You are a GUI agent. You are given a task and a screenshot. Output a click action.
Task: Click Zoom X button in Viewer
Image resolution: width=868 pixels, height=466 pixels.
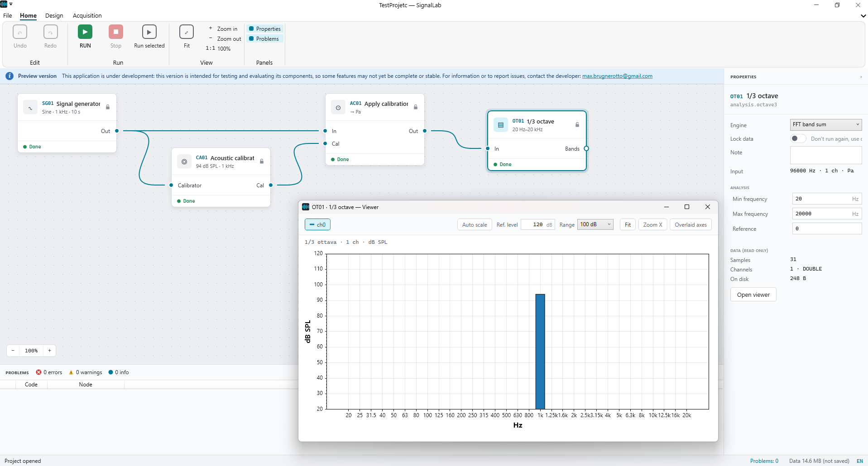[x=652, y=225]
